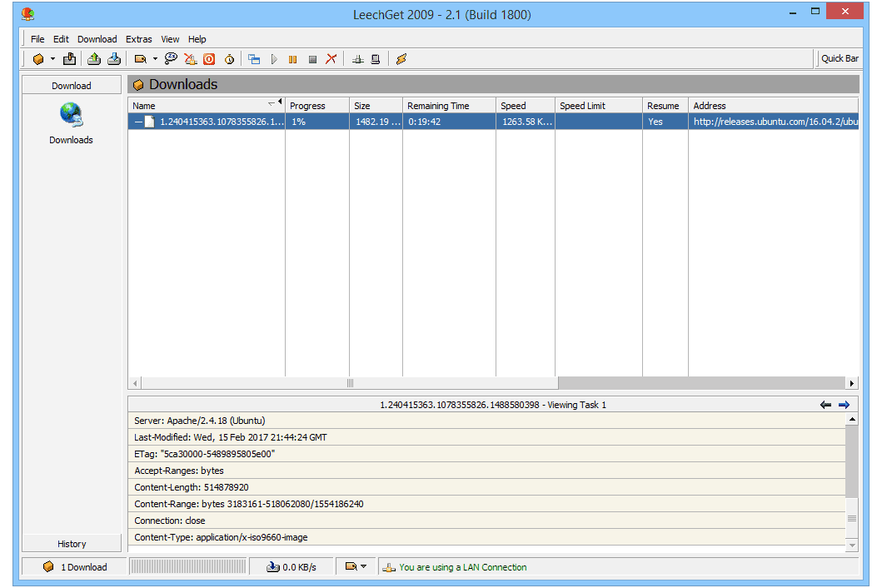Open the Extras menu
882x588 pixels.
pyautogui.click(x=139, y=39)
